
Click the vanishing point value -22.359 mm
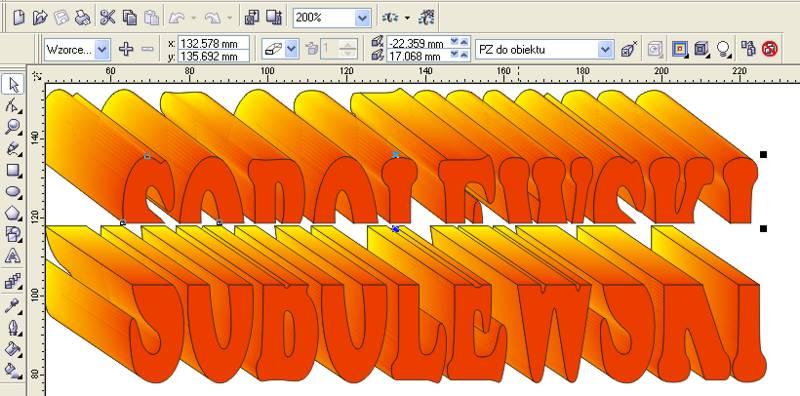pos(417,43)
